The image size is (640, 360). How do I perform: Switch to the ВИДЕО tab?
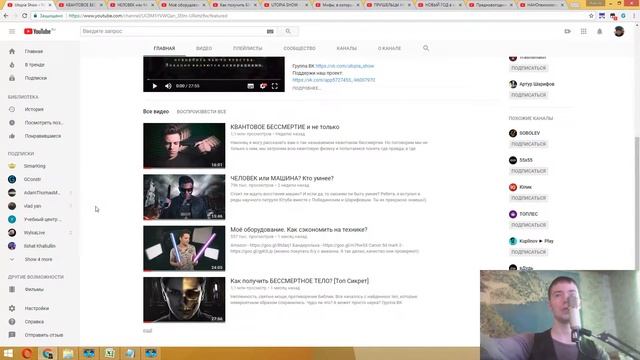pyautogui.click(x=204, y=48)
